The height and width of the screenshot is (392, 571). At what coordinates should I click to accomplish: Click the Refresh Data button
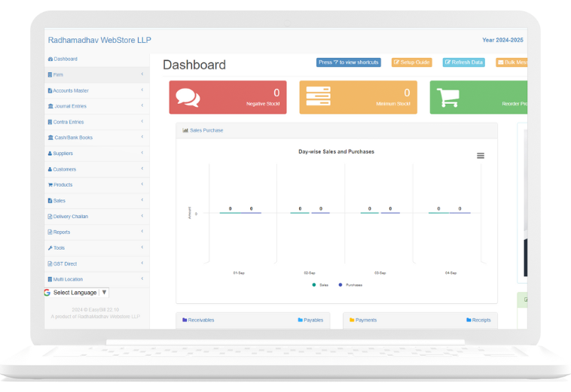463,62
